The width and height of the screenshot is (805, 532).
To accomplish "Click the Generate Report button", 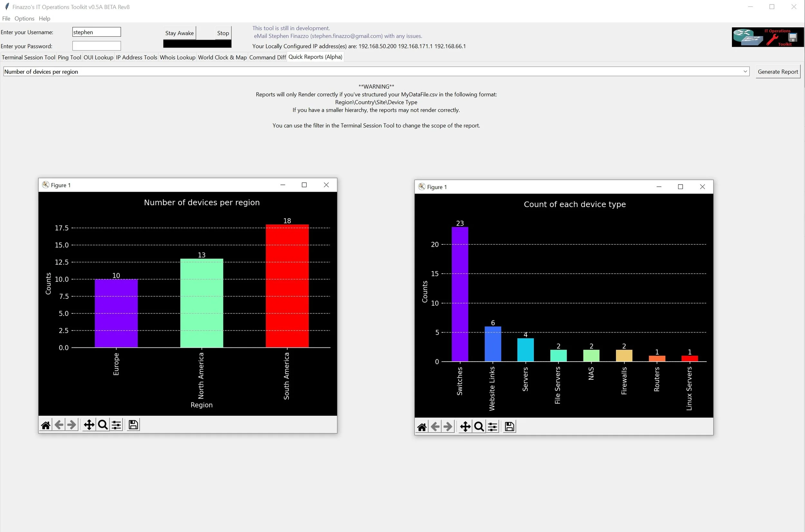I will [x=778, y=71].
